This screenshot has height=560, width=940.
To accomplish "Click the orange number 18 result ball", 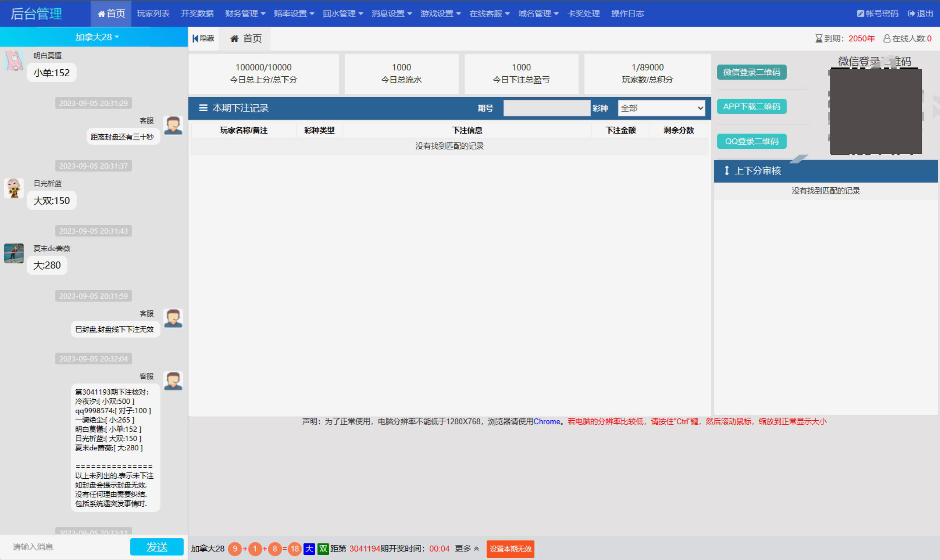I will point(295,549).
